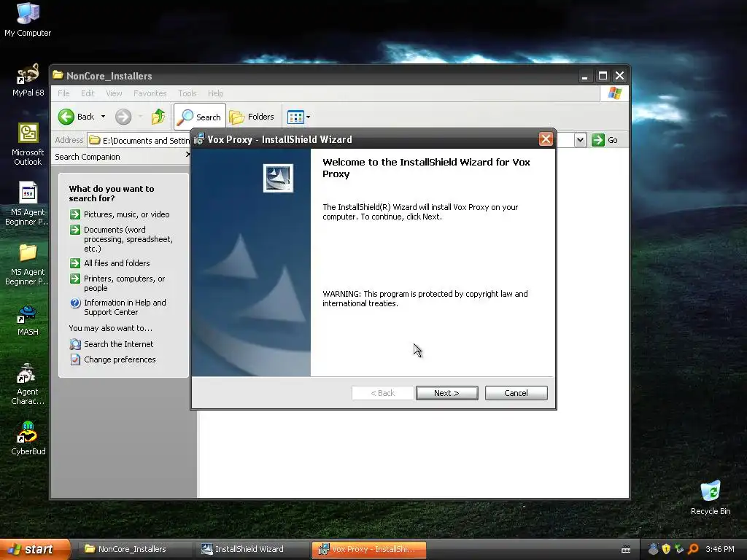Launch MyPal 68 desktop shortcut

tap(28, 80)
